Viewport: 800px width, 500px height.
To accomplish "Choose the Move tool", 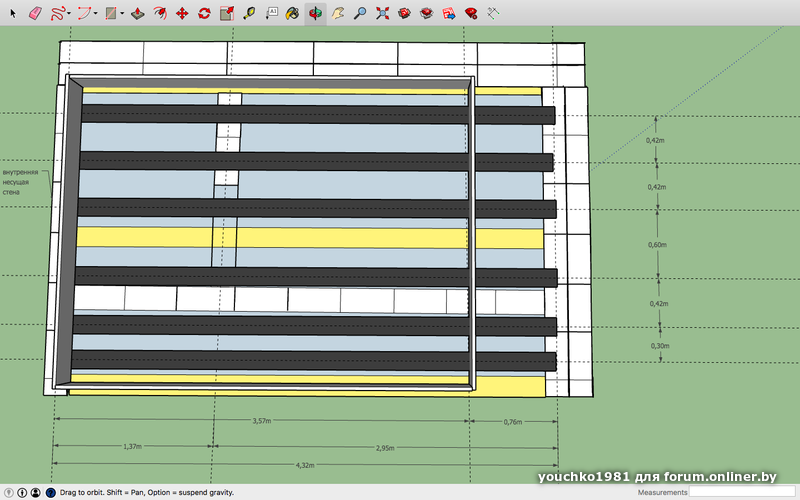I will coord(182,14).
